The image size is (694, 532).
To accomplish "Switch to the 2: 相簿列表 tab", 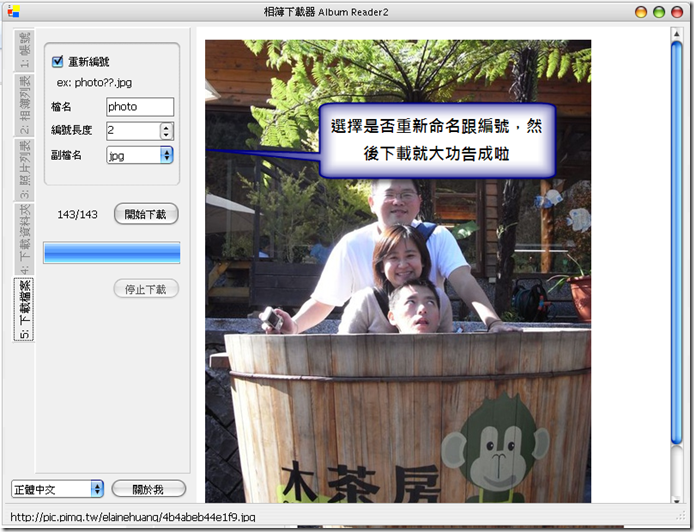I will [24, 105].
